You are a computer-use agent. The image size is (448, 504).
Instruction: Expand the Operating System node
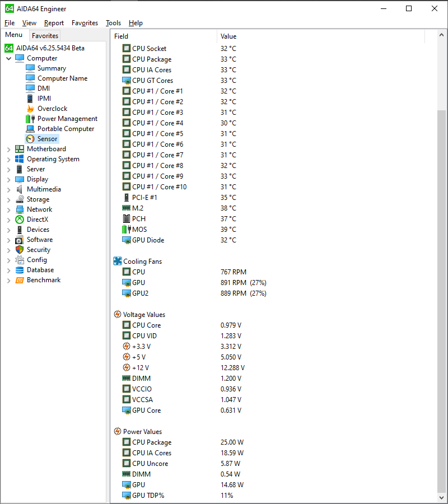click(x=8, y=160)
